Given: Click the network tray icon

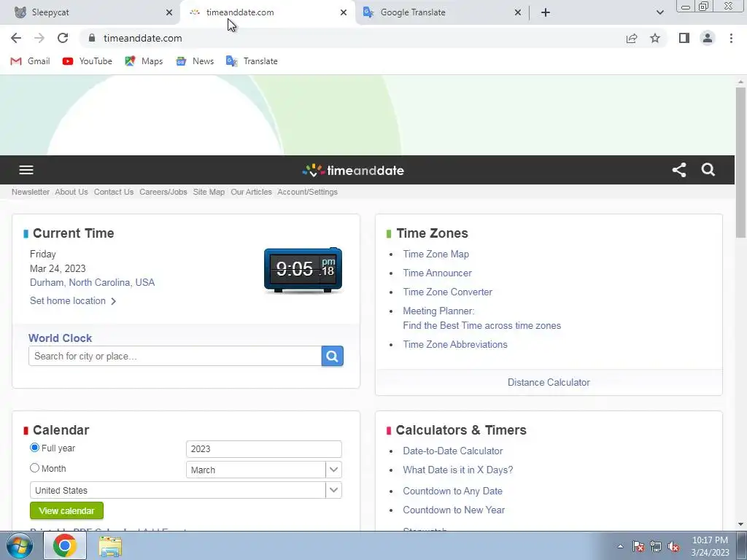Looking at the screenshot, I should (656, 547).
